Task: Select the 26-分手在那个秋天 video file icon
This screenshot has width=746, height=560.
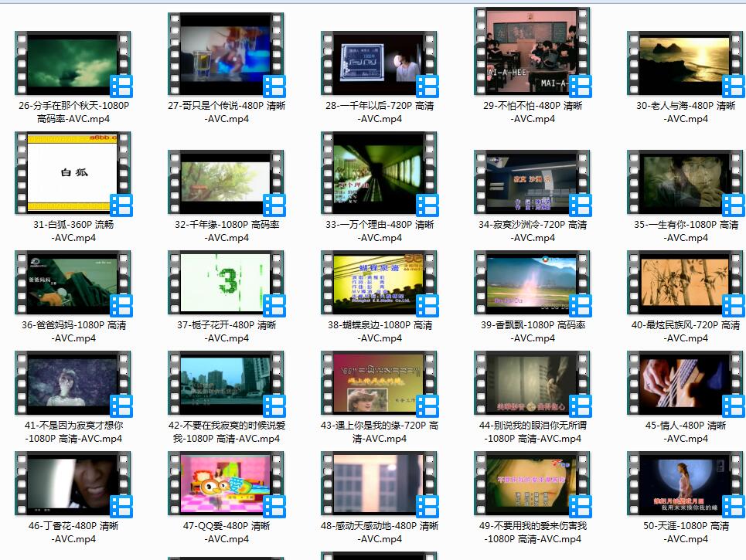Action: point(73,63)
